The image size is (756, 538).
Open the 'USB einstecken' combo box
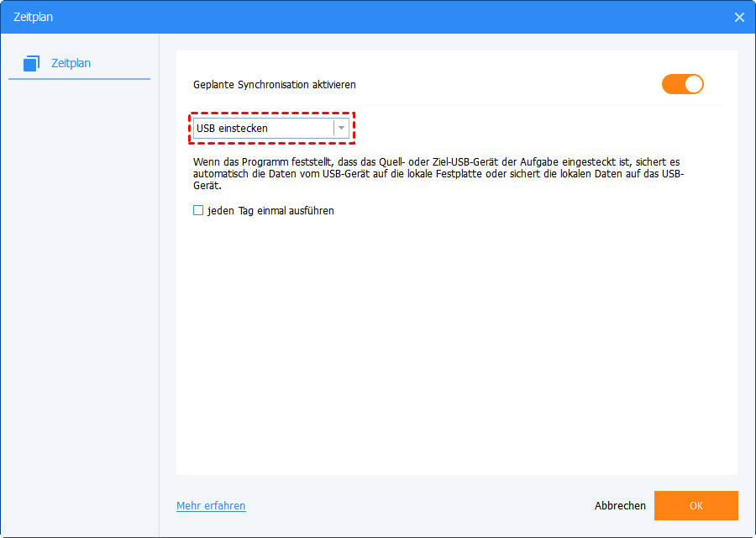tap(262, 128)
